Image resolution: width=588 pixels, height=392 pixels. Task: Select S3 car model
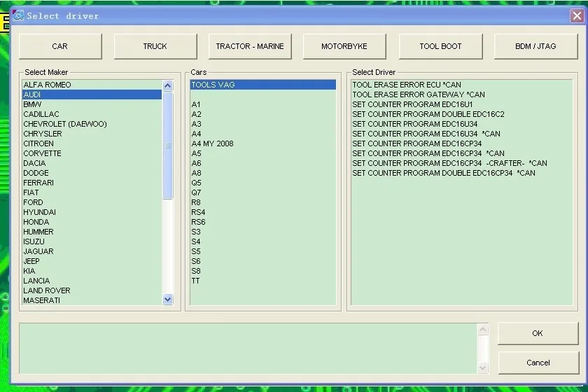263,232
